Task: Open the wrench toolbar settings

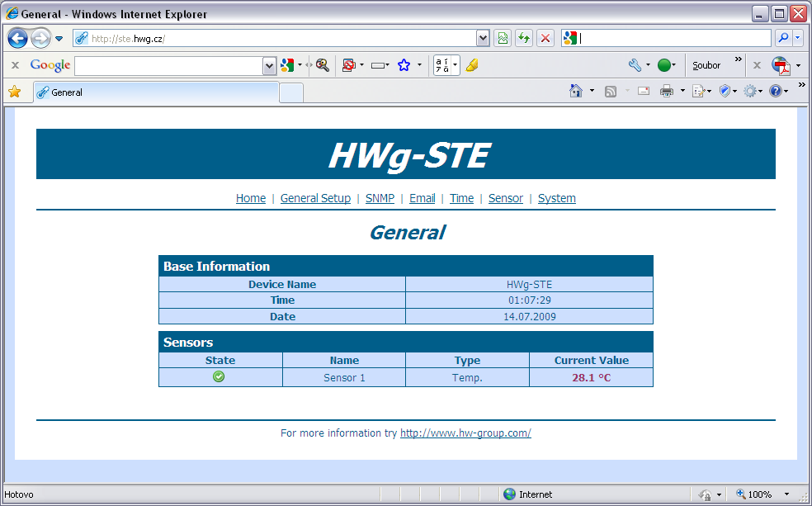Action: point(635,65)
